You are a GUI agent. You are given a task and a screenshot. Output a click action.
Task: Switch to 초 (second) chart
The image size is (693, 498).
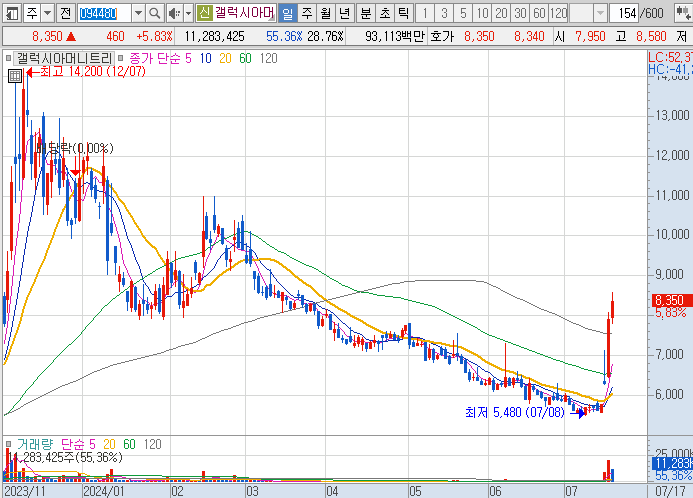pos(385,14)
